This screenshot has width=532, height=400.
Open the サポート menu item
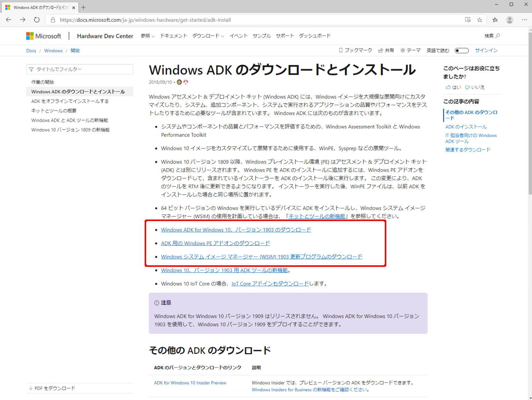coord(285,36)
